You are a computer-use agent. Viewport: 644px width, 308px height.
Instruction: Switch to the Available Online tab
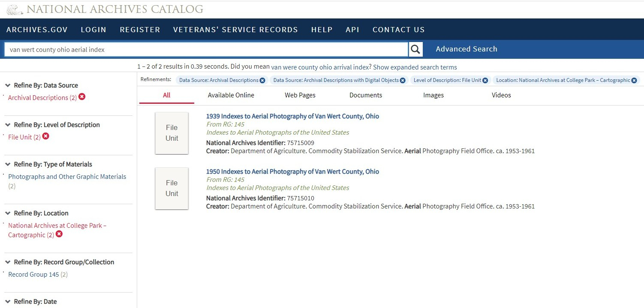(231, 95)
